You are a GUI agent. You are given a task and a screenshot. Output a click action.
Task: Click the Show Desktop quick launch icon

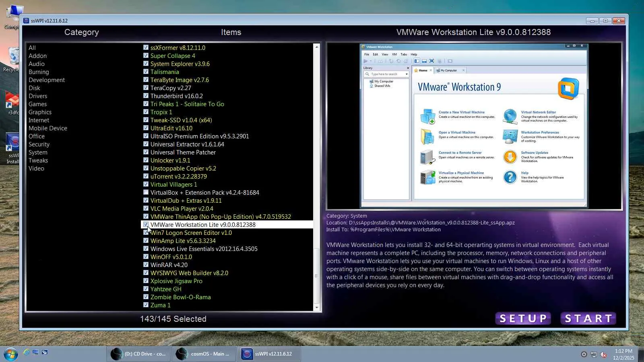coord(35,352)
